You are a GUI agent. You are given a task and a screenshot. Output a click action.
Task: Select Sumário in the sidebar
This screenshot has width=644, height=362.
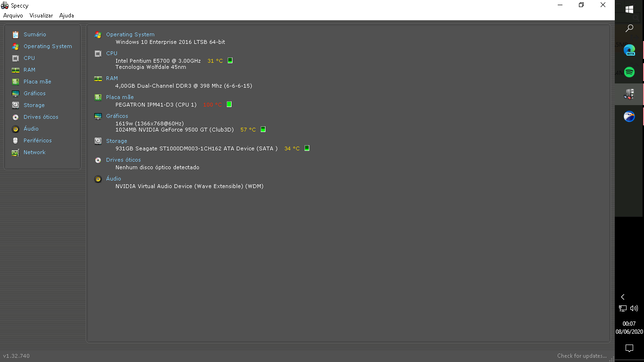pyautogui.click(x=35, y=34)
